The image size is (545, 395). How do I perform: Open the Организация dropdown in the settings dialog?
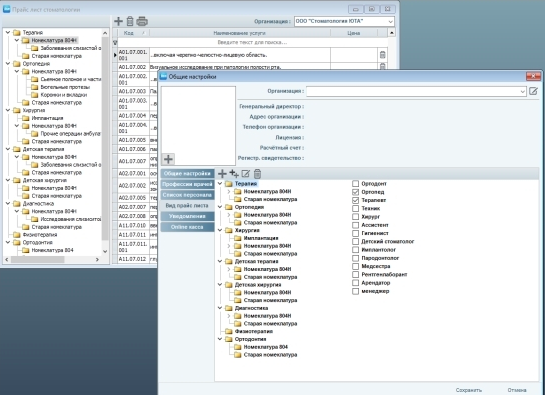click(522, 91)
